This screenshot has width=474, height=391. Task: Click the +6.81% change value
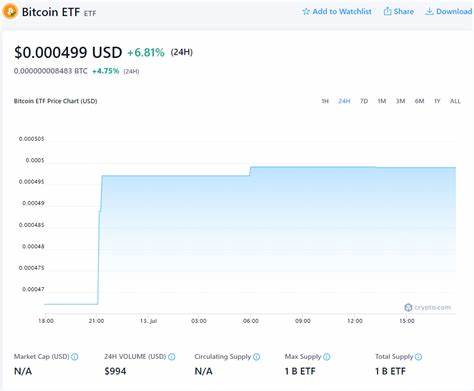click(146, 53)
